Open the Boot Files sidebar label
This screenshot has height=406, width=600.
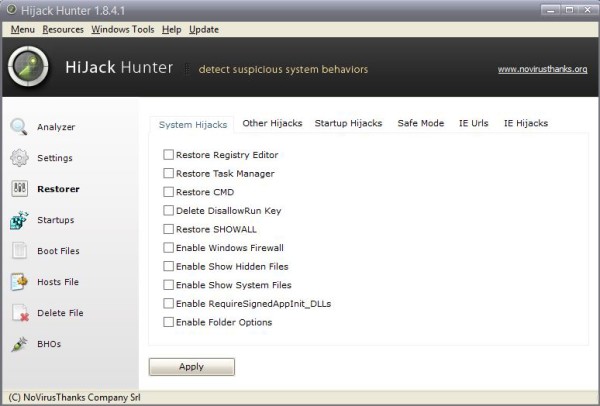pos(58,251)
